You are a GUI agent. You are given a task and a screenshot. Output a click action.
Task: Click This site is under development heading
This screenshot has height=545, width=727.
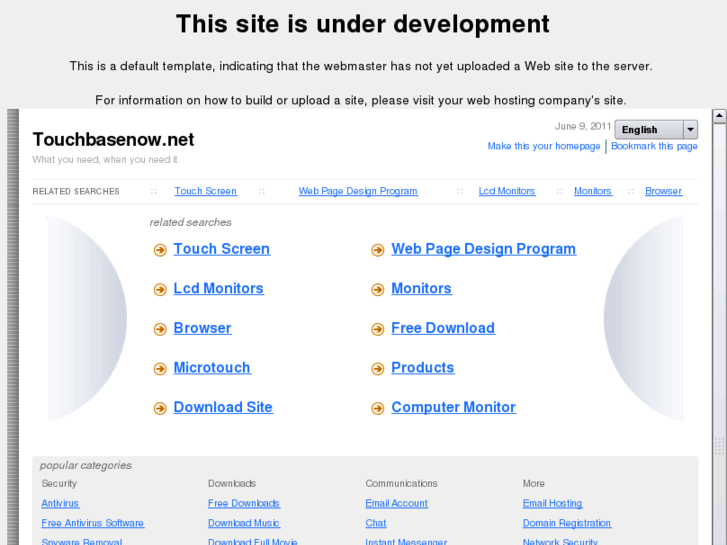pos(363,24)
